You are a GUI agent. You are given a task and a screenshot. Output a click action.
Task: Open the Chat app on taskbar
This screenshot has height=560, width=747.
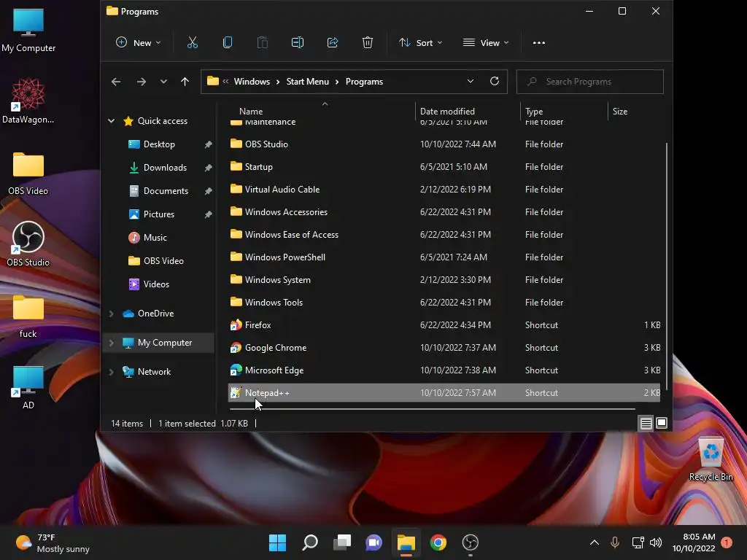374,542
